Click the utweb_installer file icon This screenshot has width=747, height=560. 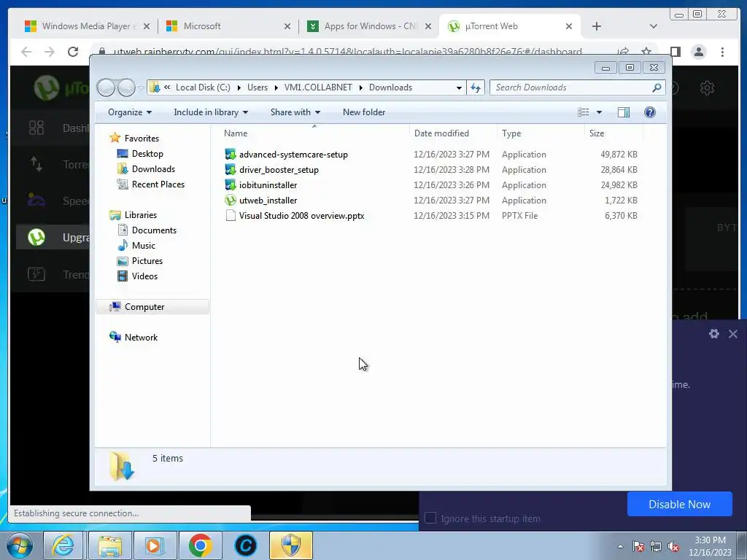pyautogui.click(x=231, y=200)
